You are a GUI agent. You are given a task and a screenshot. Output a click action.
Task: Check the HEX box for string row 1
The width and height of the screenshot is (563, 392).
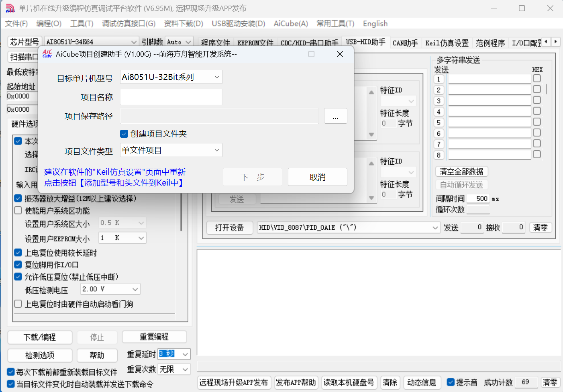537,78
